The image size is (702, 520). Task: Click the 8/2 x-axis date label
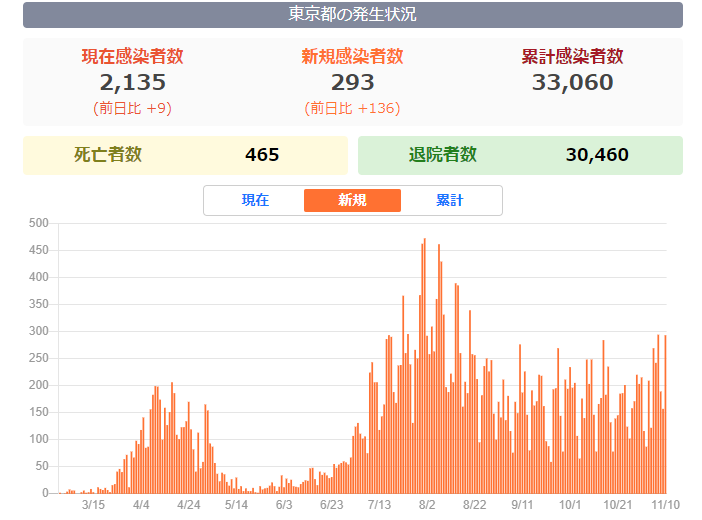pyautogui.click(x=427, y=505)
